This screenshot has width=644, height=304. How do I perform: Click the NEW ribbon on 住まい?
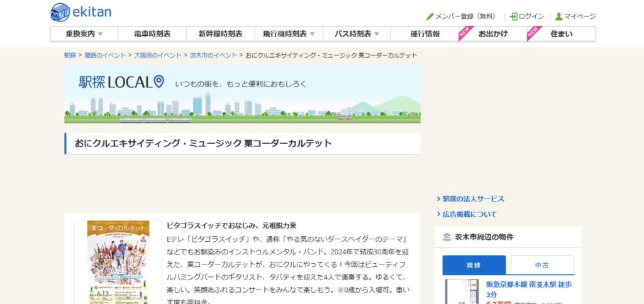[533, 32]
